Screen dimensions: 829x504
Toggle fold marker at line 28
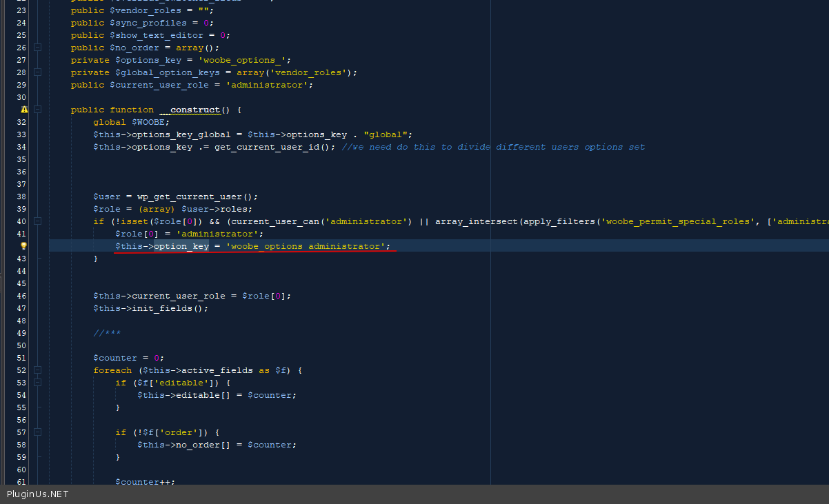click(37, 72)
